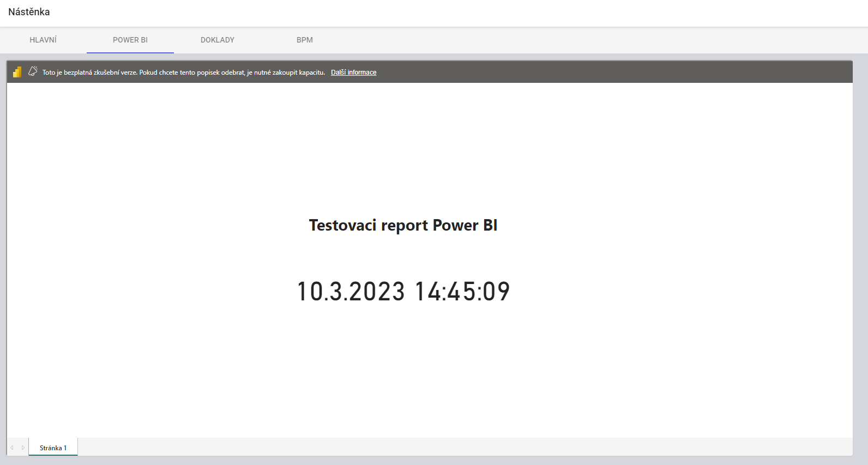Click the Nástěnka page heading
Screen dimensions: 868x465
[29, 12]
